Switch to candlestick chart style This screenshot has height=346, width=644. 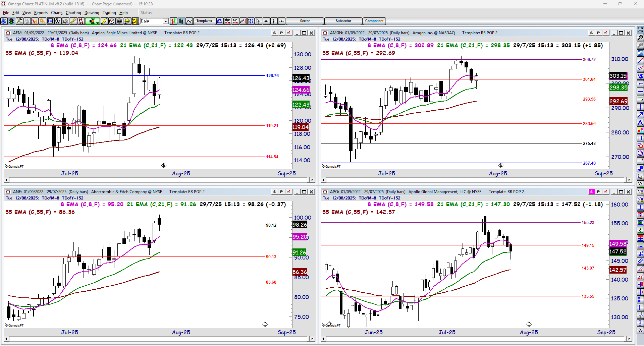(181, 21)
